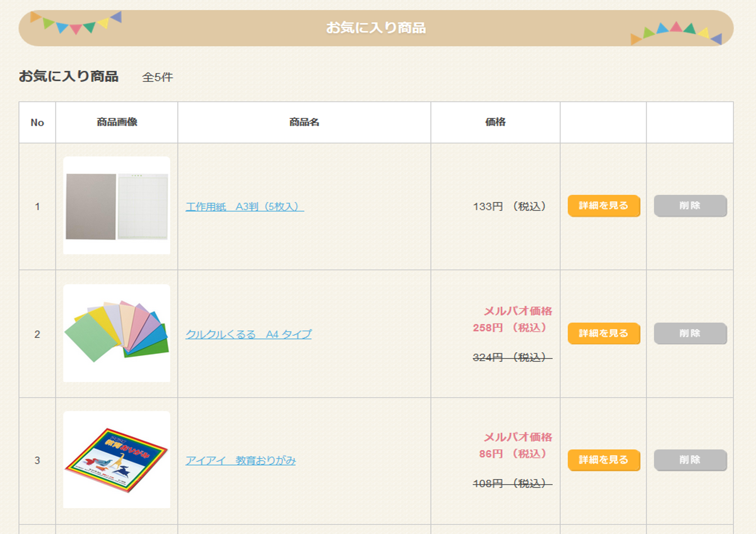Delete item 1 with 削除 button

click(689, 206)
